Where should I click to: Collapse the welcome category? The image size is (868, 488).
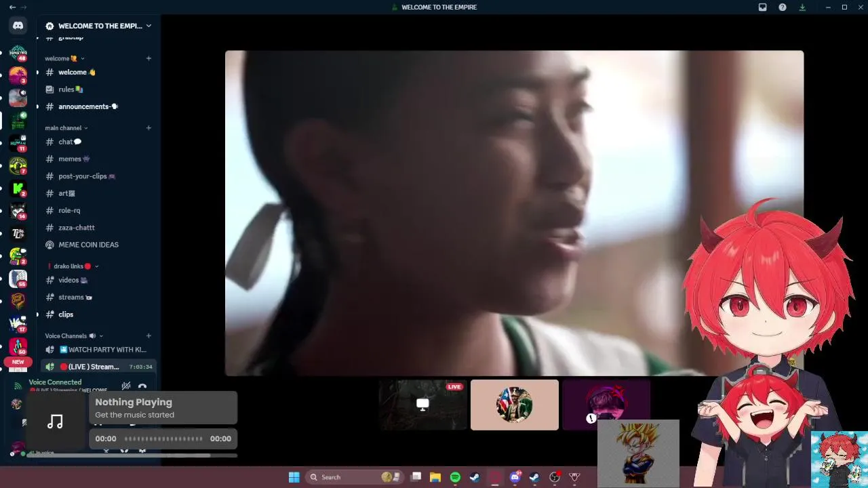[x=65, y=58]
